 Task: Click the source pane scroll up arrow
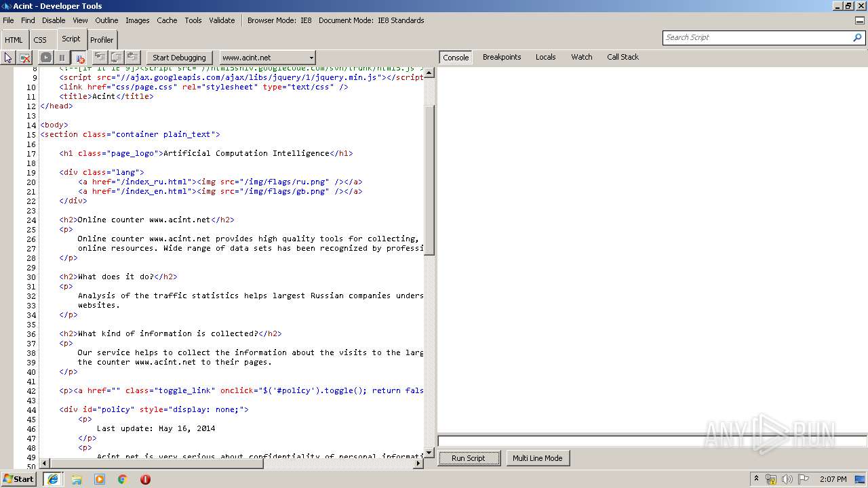click(x=429, y=72)
